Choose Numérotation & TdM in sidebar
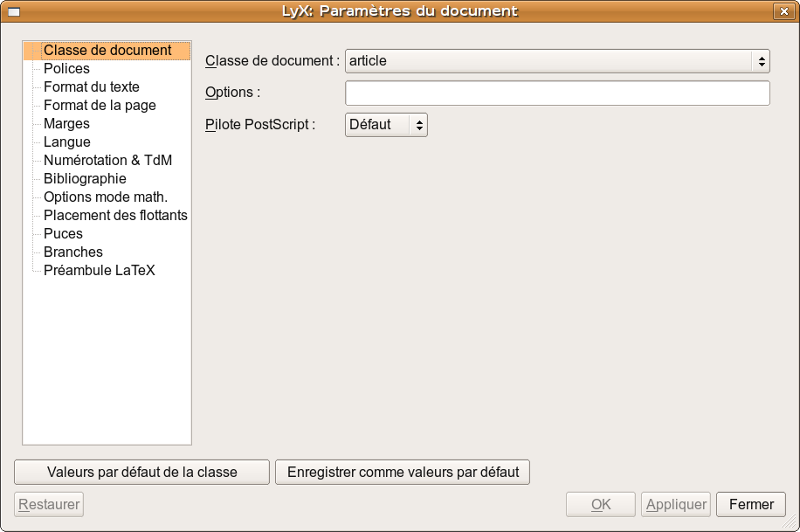Screen dimensions: 800x532 pyautogui.click(x=107, y=160)
